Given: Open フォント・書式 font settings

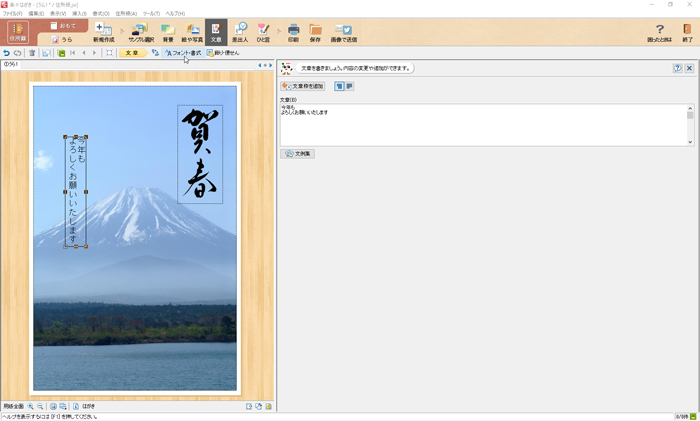Looking at the screenshot, I should (183, 53).
